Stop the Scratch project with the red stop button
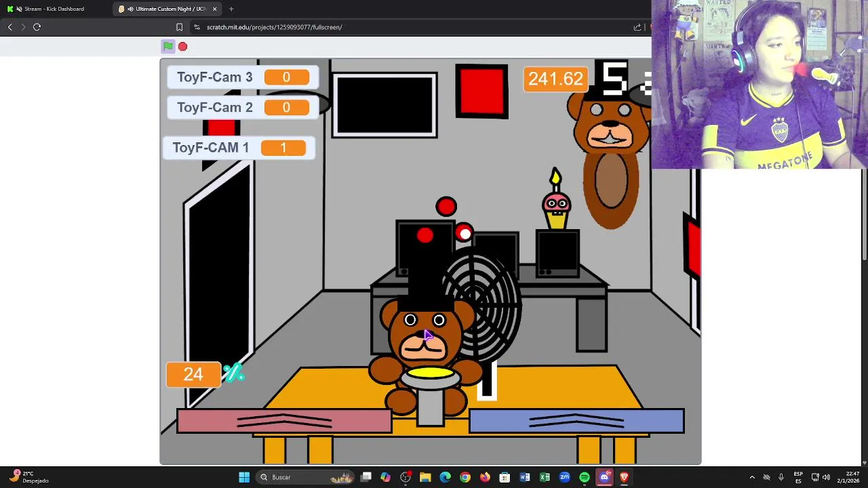Image resolution: width=868 pixels, height=488 pixels. (x=182, y=46)
